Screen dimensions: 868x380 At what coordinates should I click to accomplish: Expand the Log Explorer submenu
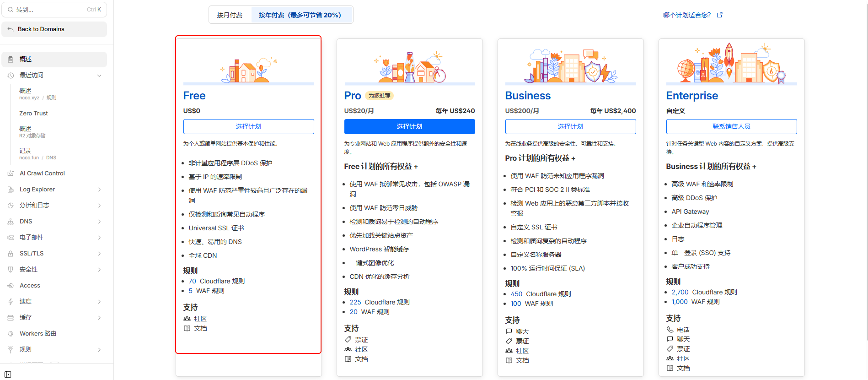pyautogui.click(x=99, y=190)
